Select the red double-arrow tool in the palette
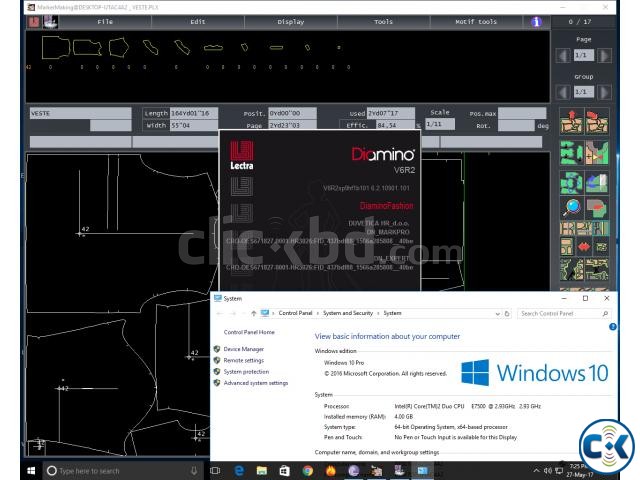This screenshot has height=480, width=640. coord(584,247)
